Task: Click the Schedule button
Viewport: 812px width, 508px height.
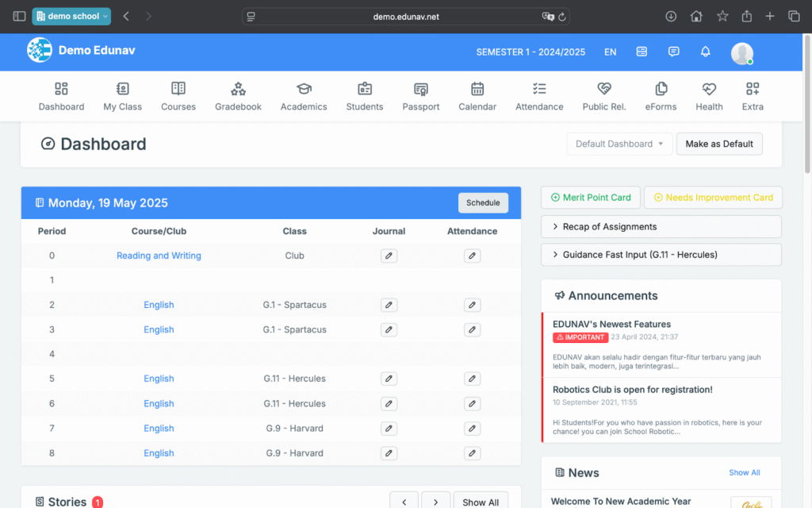Action: click(x=483, y=203)
